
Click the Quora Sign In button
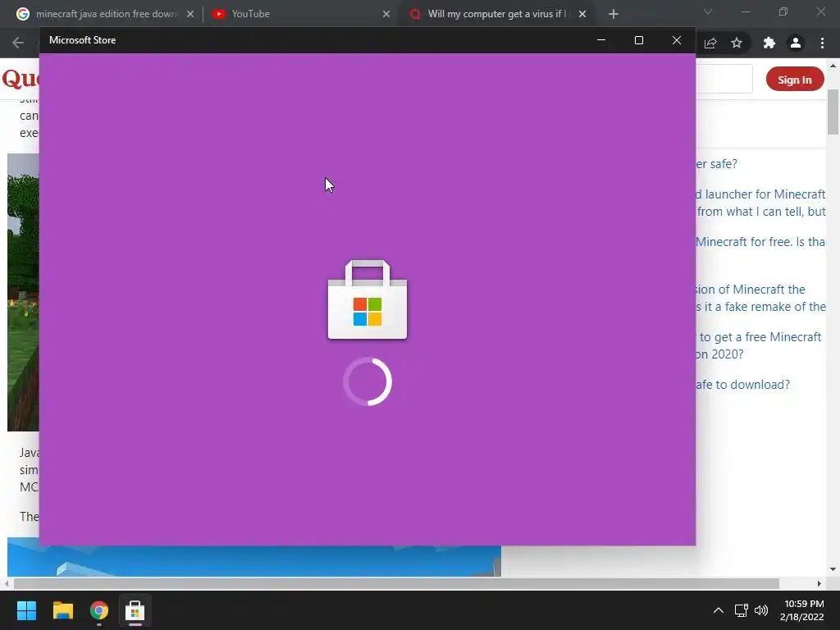pos(794,80)
